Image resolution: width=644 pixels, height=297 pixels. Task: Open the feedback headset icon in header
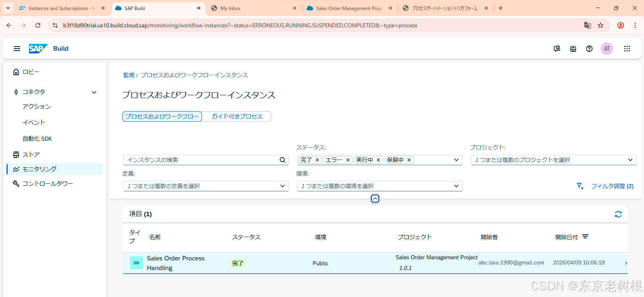pyautogui.click(x=557, y=49)
